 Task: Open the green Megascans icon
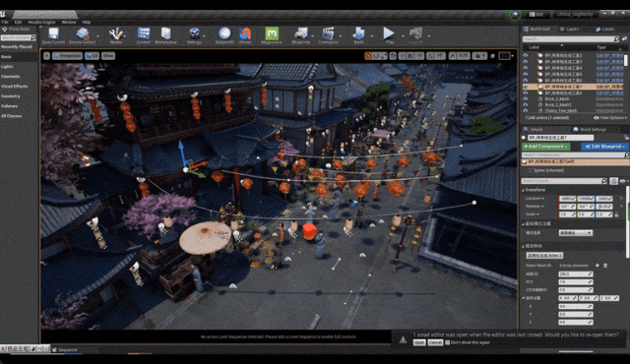tap(272, 33)
